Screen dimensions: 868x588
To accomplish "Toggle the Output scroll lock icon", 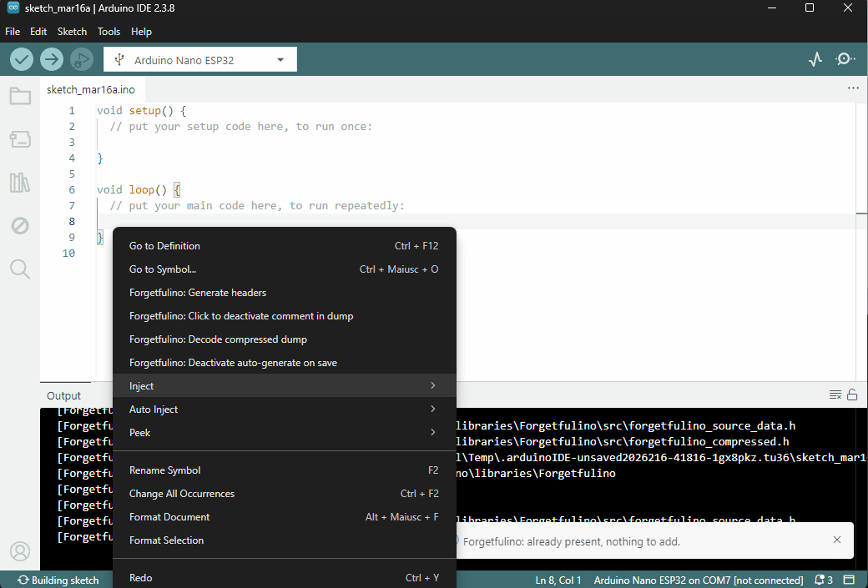I will tap(852, 395).
